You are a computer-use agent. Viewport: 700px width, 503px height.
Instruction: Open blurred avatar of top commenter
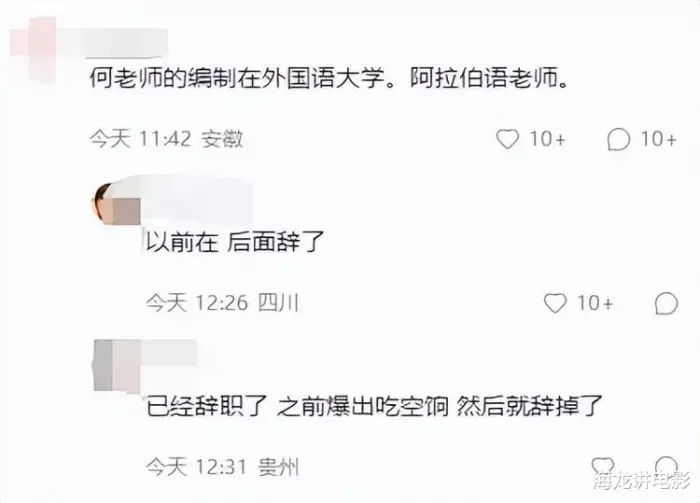tap(33, 49)
